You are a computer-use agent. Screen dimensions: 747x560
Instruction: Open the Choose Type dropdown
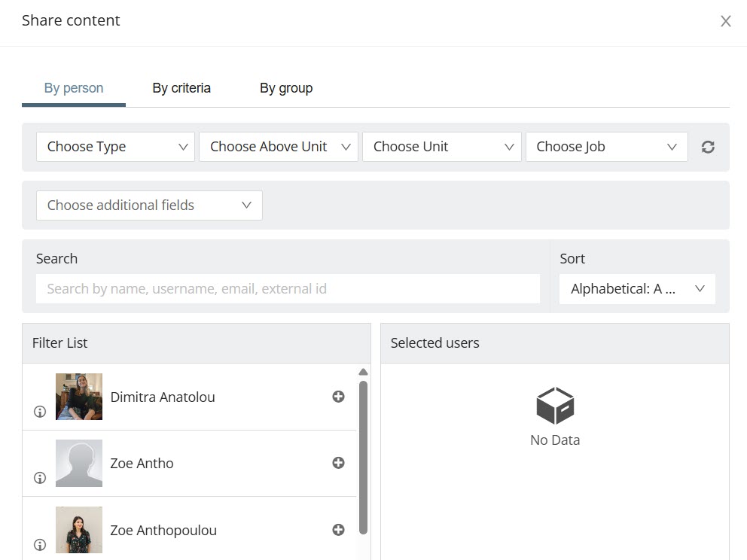(x=115, y=147)
